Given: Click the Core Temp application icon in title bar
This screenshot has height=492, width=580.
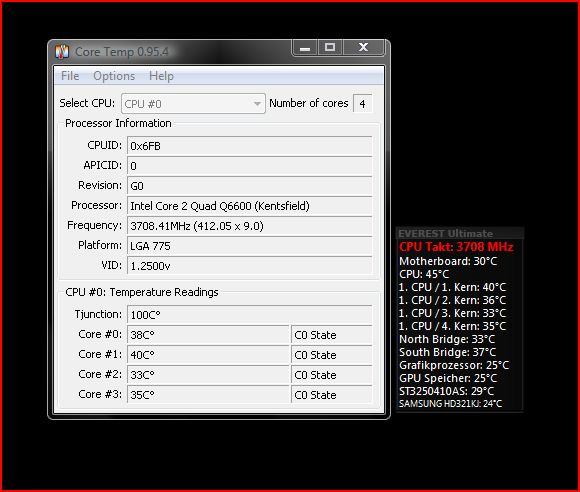Looking at the screenshot, I should [x=62, y=52].
